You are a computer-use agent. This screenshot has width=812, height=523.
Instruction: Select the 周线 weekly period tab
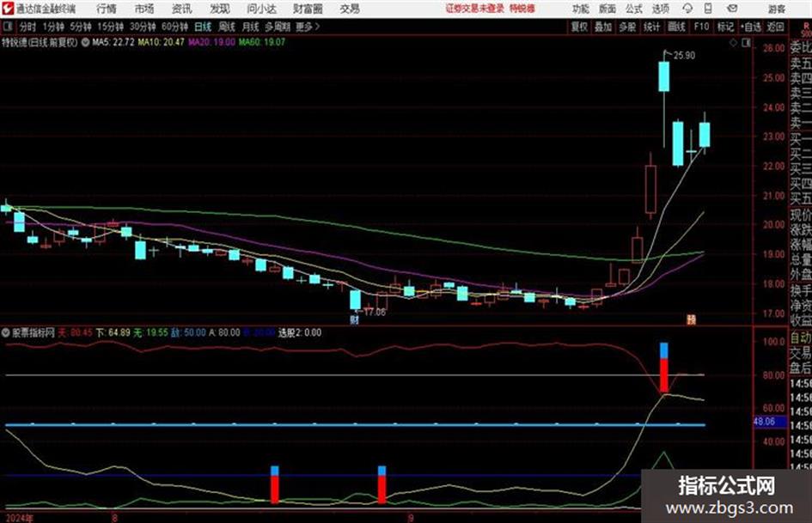[x=227, y=27]
